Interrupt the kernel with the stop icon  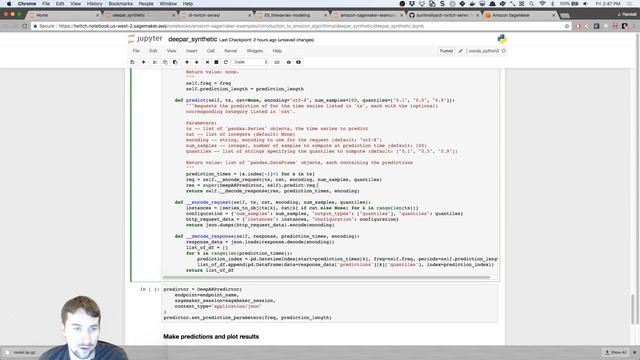(x=216, y=62)
